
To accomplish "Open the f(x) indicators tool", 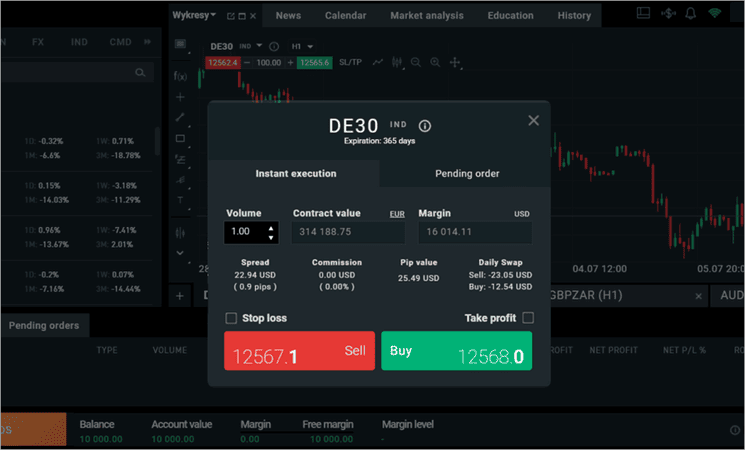I will (180, 76).
